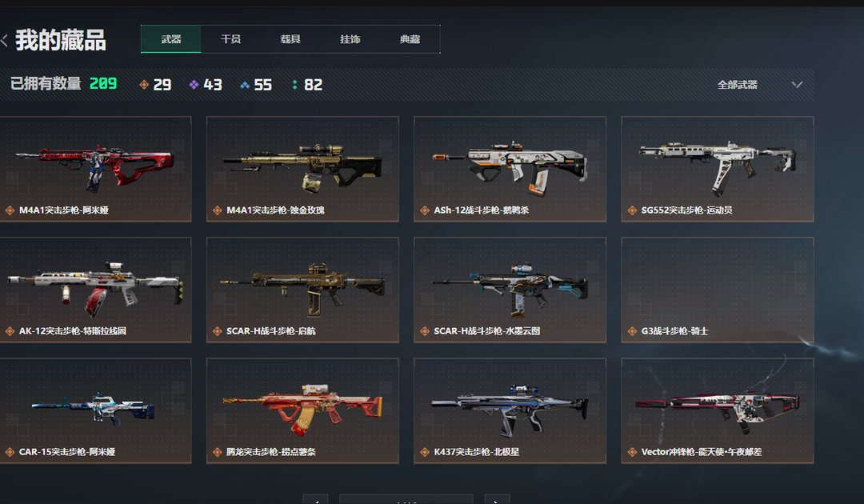Click rarity icon beside G3战斗步枪-骑士
This screenshot has width=864, height=504.
click(632, 331)
